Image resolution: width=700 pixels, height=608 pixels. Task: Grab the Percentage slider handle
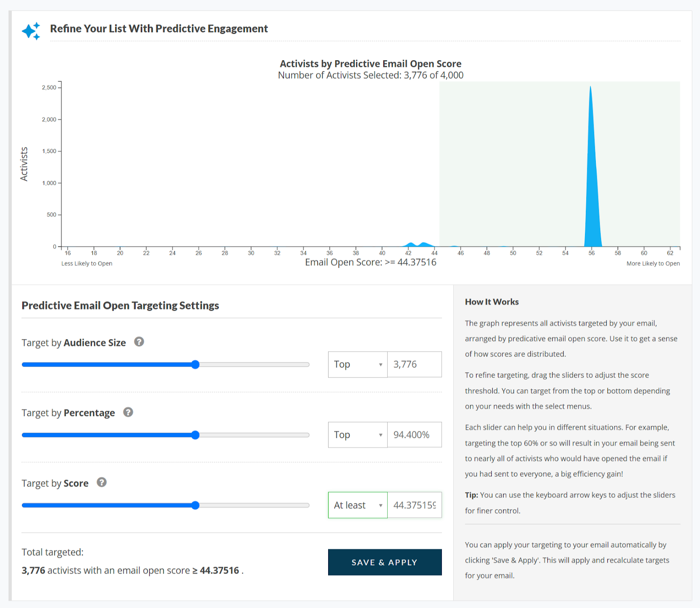click(x=196, y=435)
